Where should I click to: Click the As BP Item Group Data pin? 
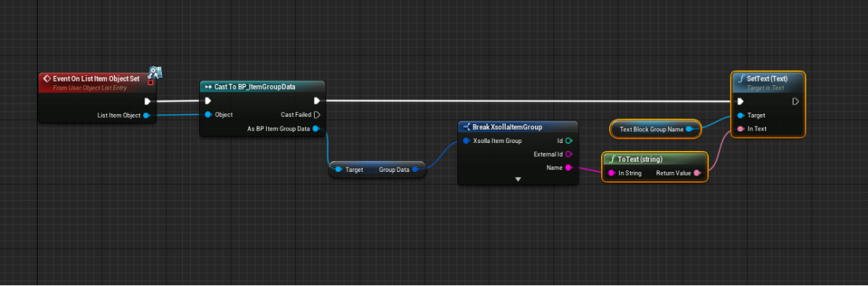317,129
